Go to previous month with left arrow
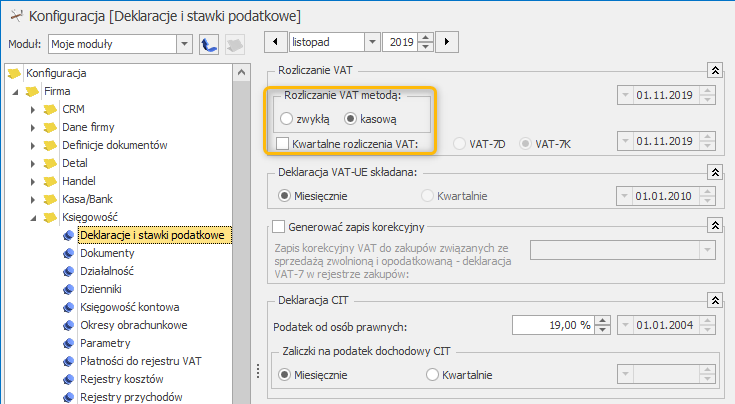The height and width of the screenshot is (404, 735). (275, 42)
